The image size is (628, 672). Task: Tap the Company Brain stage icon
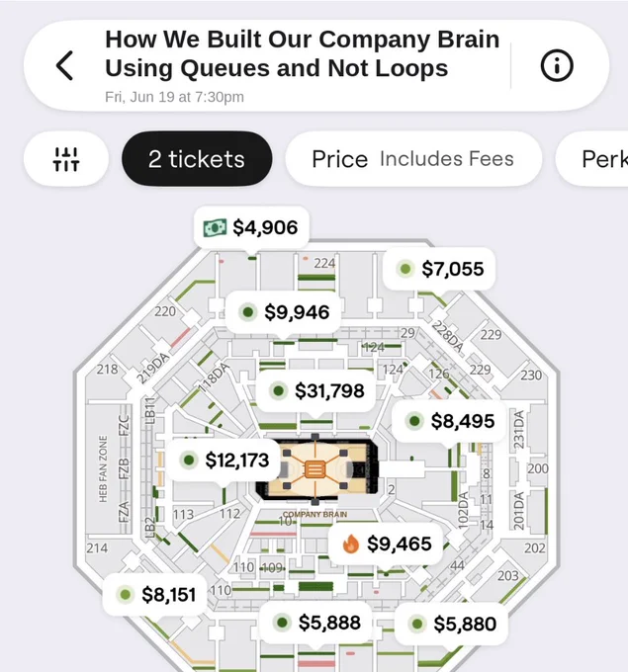pyautogui.click(x=314, y=469)
